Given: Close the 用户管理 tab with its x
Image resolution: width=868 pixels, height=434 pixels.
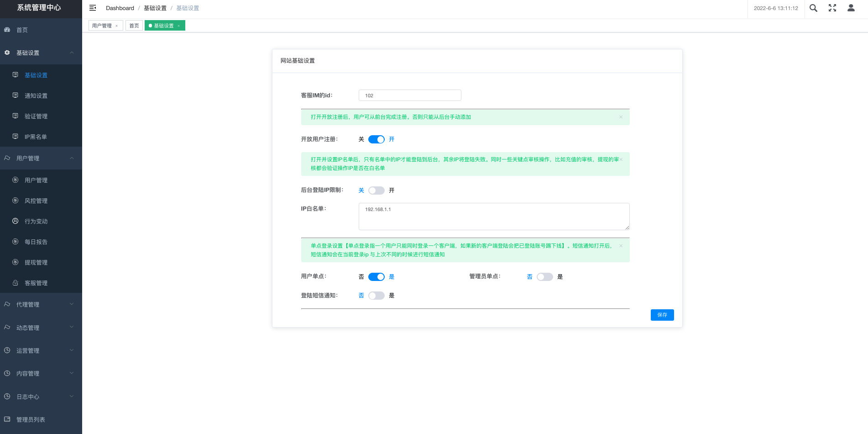Looking at the screenshot, I should [x=117, y=26].
